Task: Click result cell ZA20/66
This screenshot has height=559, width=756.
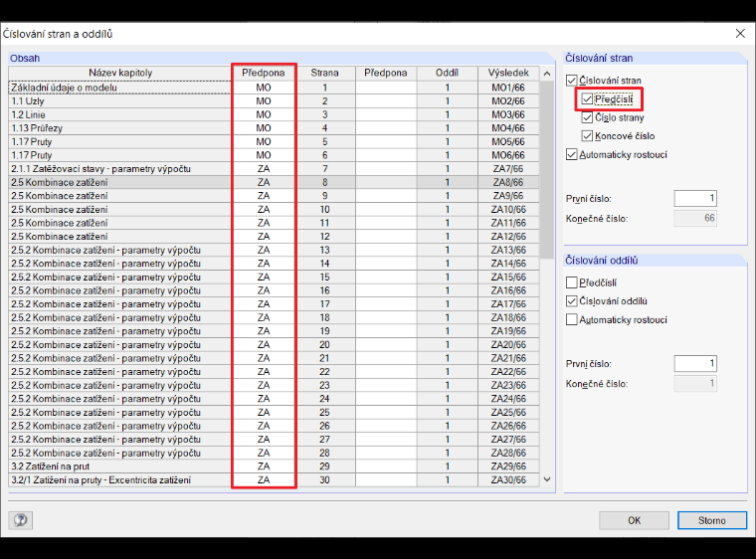Action: [508, 345]
